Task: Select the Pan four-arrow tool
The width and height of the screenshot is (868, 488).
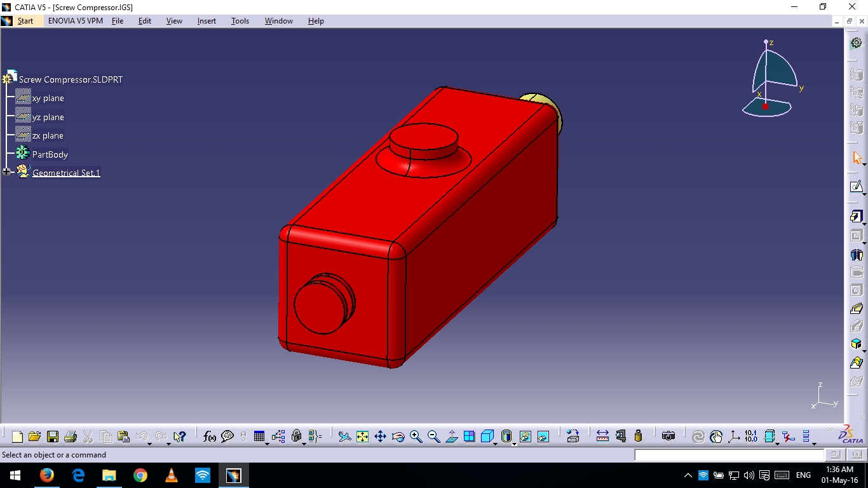Action: [380, 437]
